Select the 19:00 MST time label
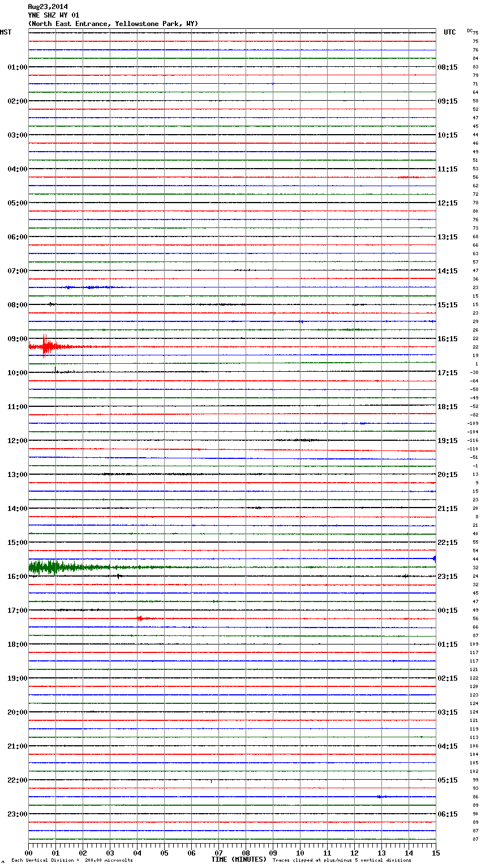This screenshot has height=868, width=481. click(17, 678)
